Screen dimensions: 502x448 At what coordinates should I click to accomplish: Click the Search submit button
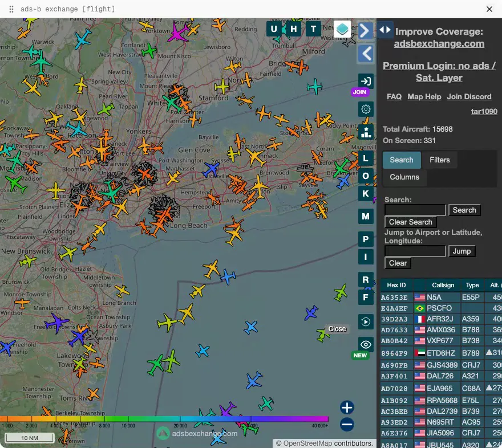[x=464, y=210]
